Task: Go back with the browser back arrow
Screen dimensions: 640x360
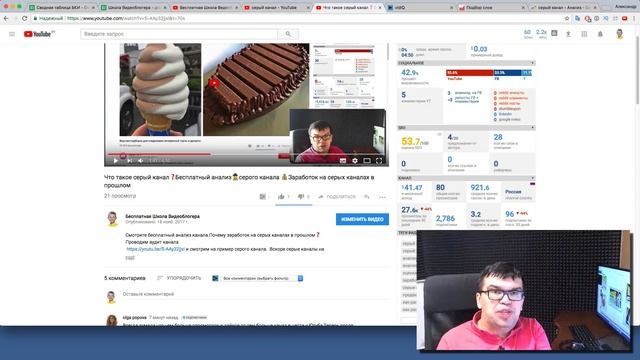Action: click(x=6, y=18)
